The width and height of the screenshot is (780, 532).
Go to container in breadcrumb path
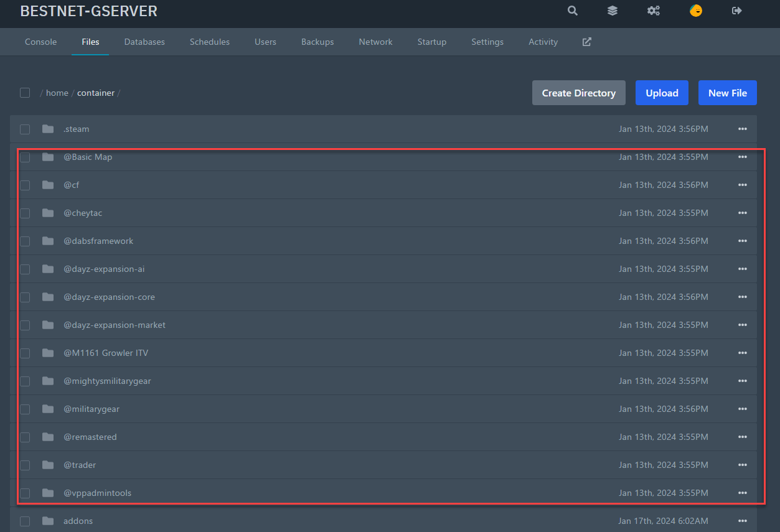[96, 93]
